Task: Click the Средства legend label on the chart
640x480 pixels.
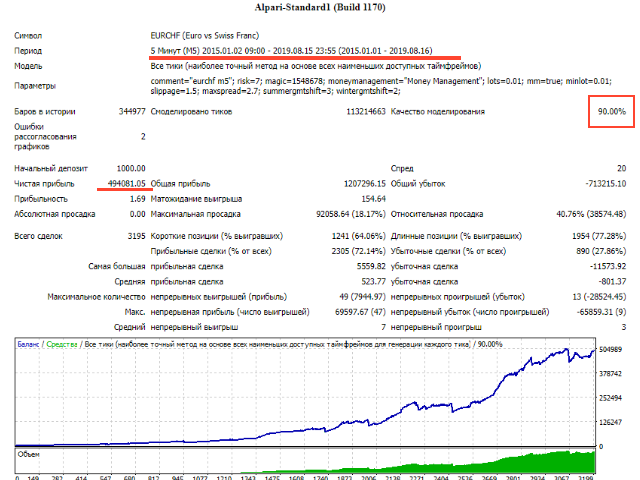Action: pyautogui.click(x=62, y=344)
